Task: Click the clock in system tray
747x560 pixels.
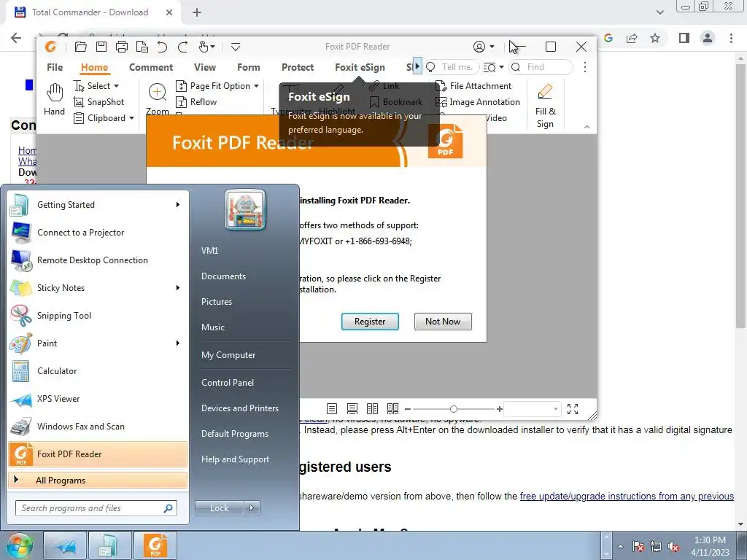Action: pyautogui.click(x=710, y=546)
